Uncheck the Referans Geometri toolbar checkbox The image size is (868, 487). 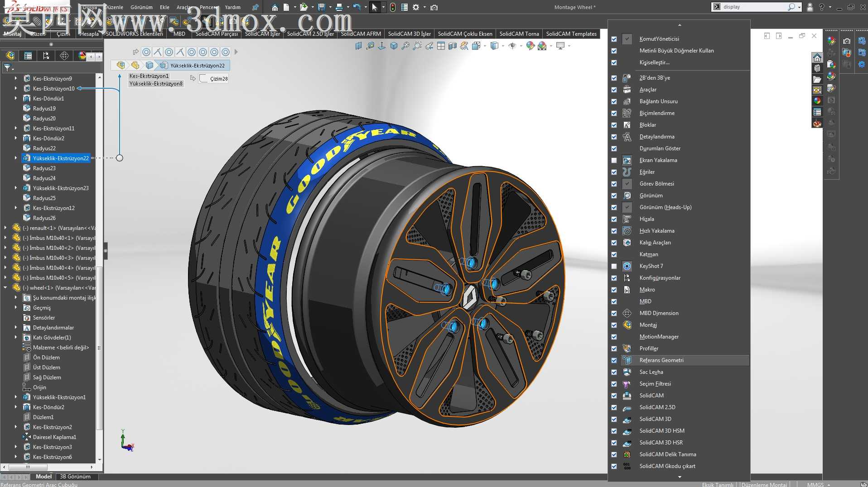(614, 360)
